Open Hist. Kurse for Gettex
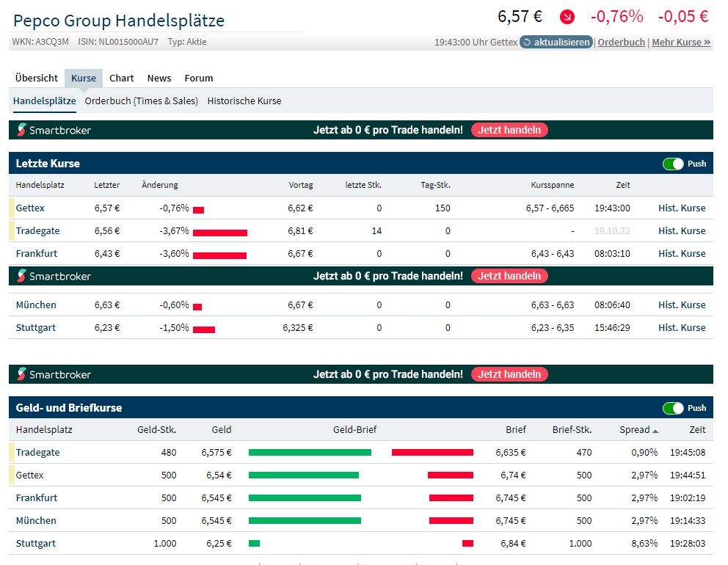This screenshot has height=565, width=728. click(682, 208)
